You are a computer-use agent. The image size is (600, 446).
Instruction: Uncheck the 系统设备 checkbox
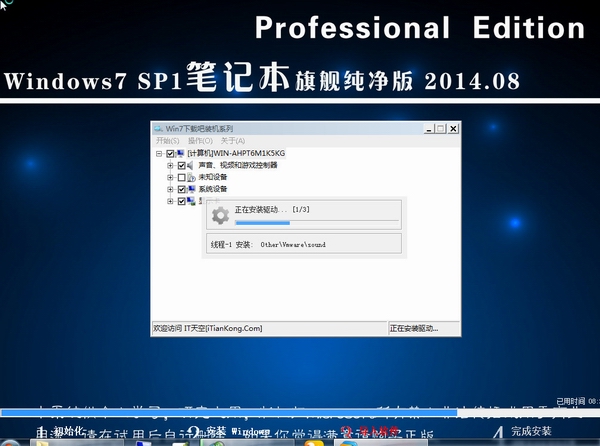pyautogui.click(x=182, y=189)
